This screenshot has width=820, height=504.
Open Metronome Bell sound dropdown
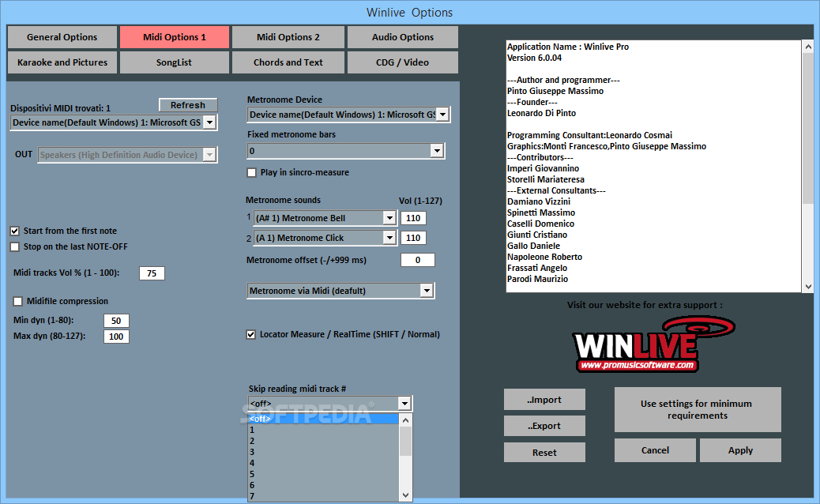point(389,218)
